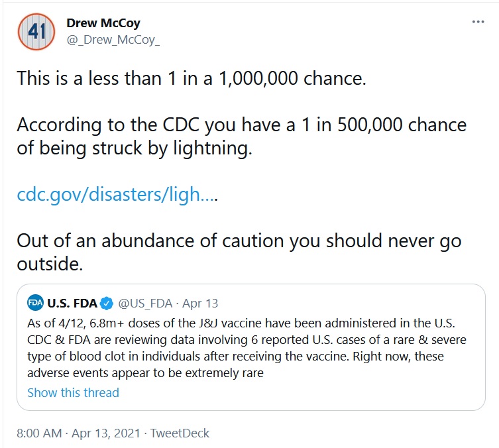Open the quoted FDA tweet text
499x448 pixels.
click(x=247, y=348)
